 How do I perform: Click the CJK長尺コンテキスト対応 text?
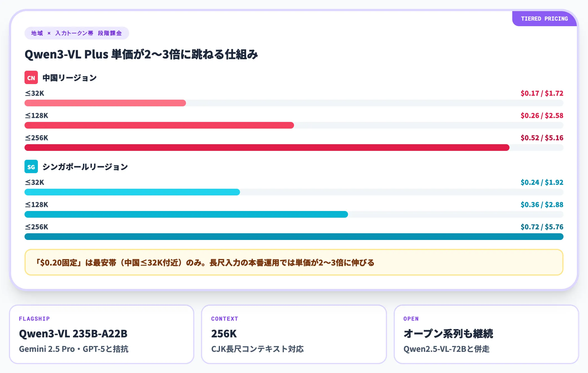pos(258,349)
